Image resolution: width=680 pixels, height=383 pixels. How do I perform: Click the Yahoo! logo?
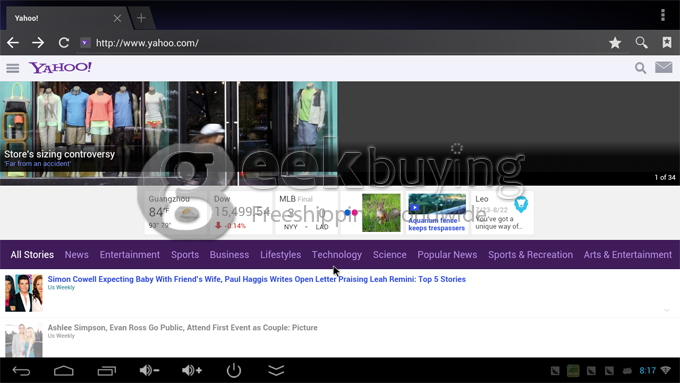[x=60, y=68]
